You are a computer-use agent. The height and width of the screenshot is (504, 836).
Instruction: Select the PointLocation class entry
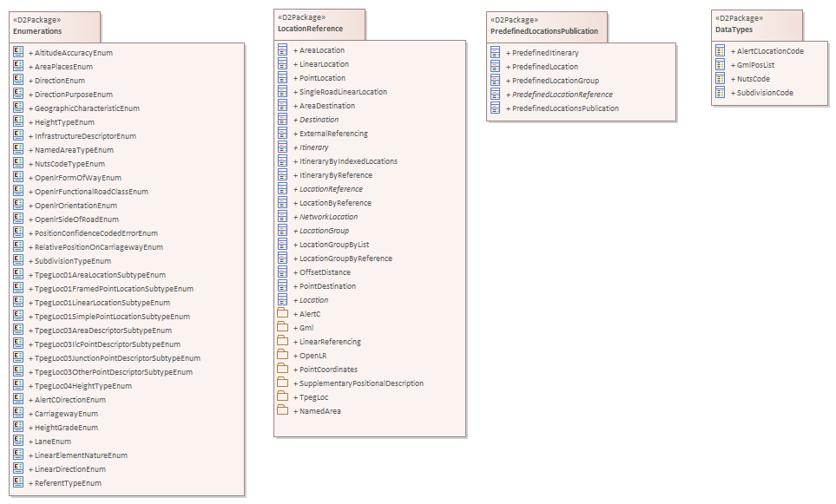(322, 78)
